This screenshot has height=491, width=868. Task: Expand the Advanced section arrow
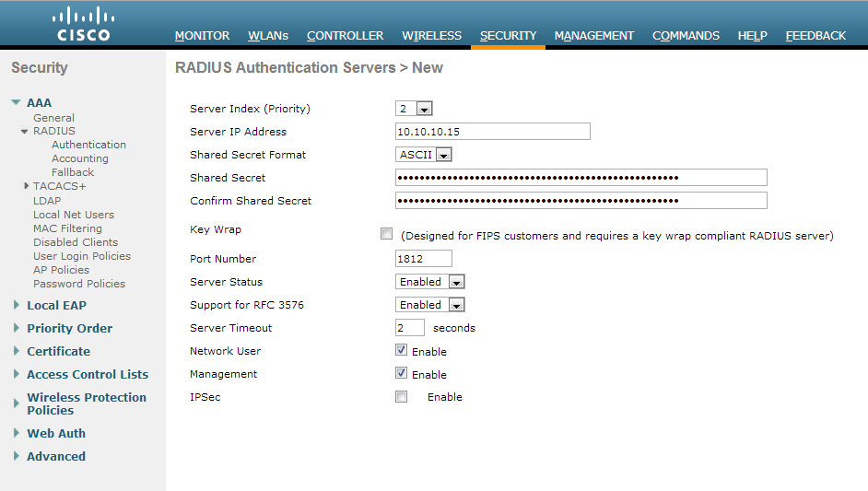point(17,456)
